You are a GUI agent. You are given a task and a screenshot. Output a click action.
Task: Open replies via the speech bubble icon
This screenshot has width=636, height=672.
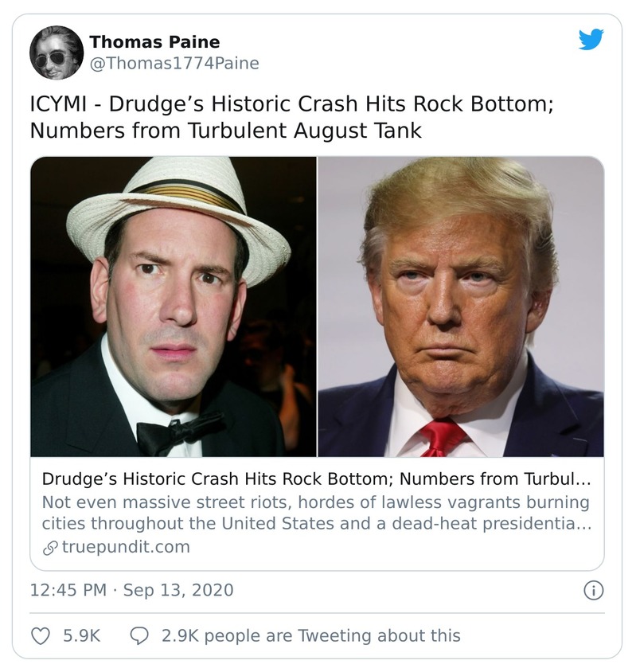coord(139,637)
